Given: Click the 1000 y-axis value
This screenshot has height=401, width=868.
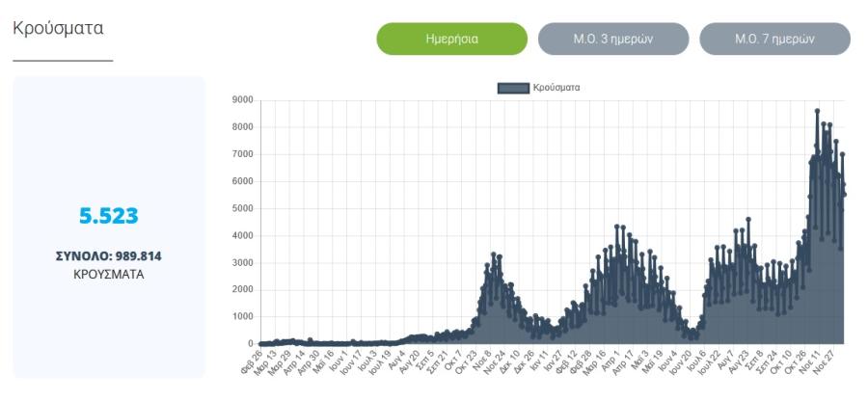Looking at the screenshot, I should (244, 317).
